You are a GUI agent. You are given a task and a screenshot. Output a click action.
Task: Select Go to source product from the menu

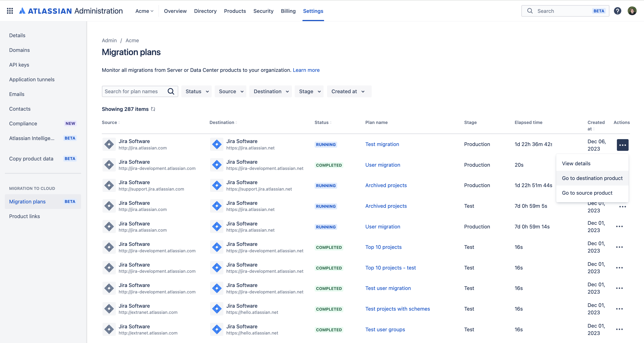[587, 193]
